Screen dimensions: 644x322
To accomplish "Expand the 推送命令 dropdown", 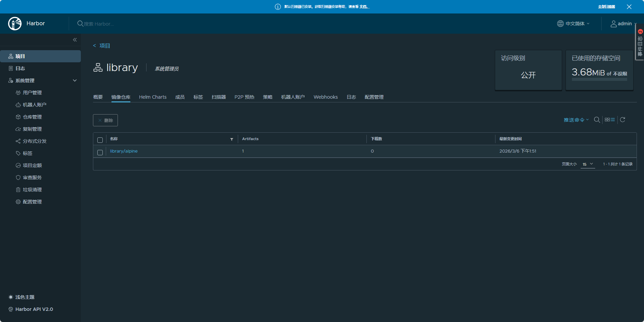I will (576, 120).
